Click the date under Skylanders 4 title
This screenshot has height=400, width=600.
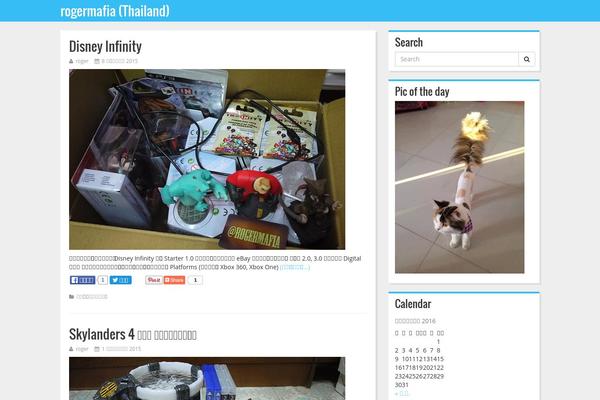(x=121, y=349)
